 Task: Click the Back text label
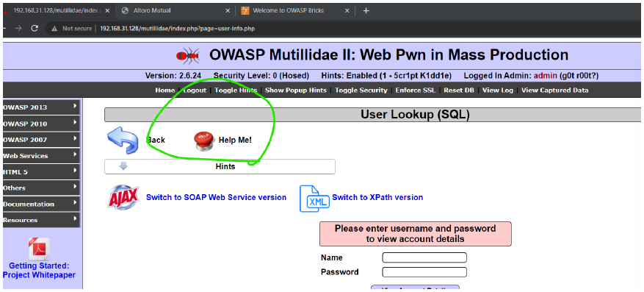click(156, 140)
